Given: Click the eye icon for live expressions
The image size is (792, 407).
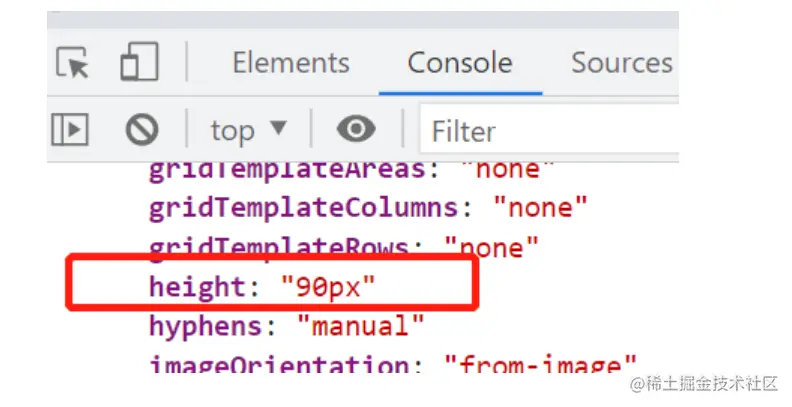Looking at the screenshot, I should coord(355,129).
